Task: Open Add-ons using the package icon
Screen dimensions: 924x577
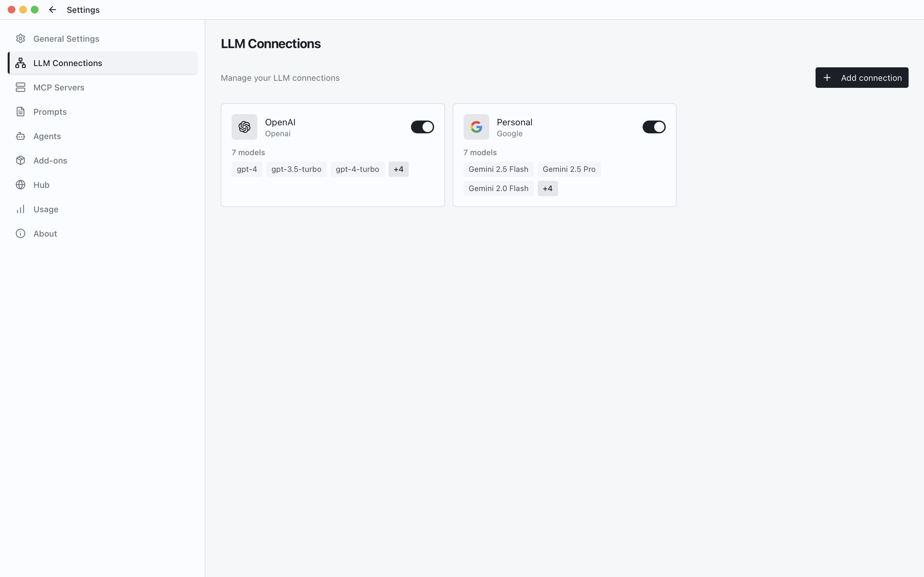Action: pos(21,160)
